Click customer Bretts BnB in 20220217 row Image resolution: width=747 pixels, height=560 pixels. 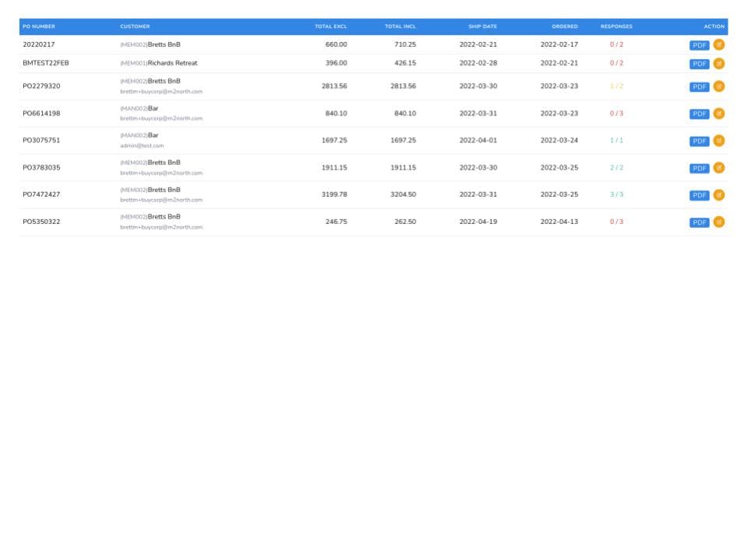pos(164,44)
